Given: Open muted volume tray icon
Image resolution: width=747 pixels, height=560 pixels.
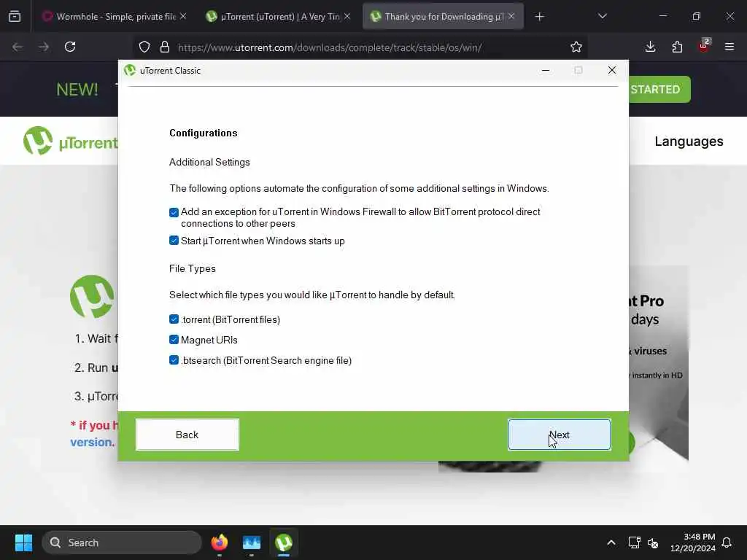Looking at the screenshot, I should click(x=653, y=542).
